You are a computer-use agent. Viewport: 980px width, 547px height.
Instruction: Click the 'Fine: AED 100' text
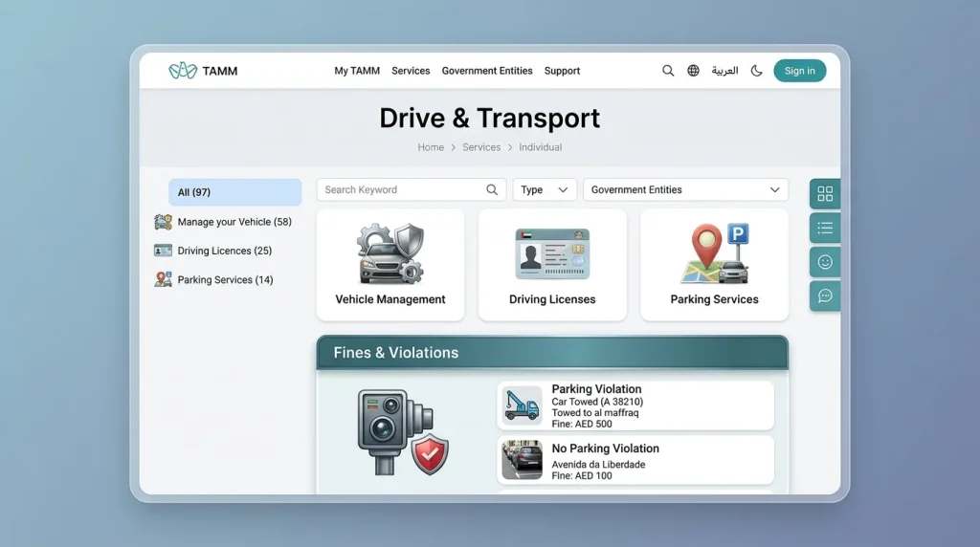(582, 476)
